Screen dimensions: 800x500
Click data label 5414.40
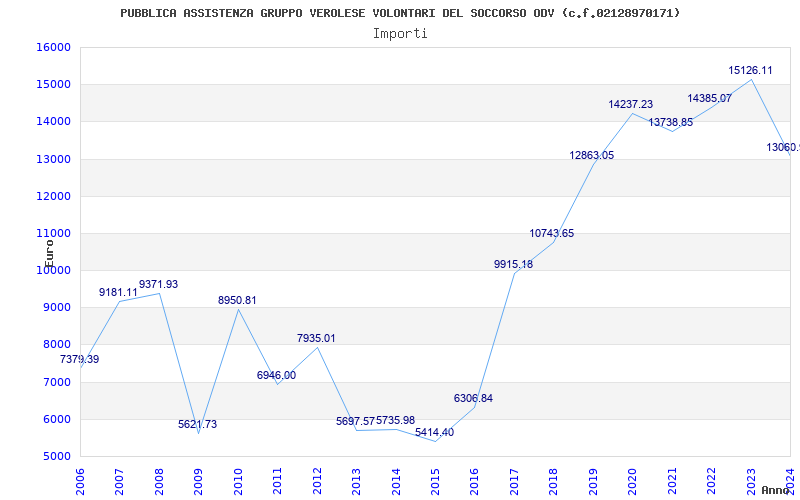coord(435,432)
